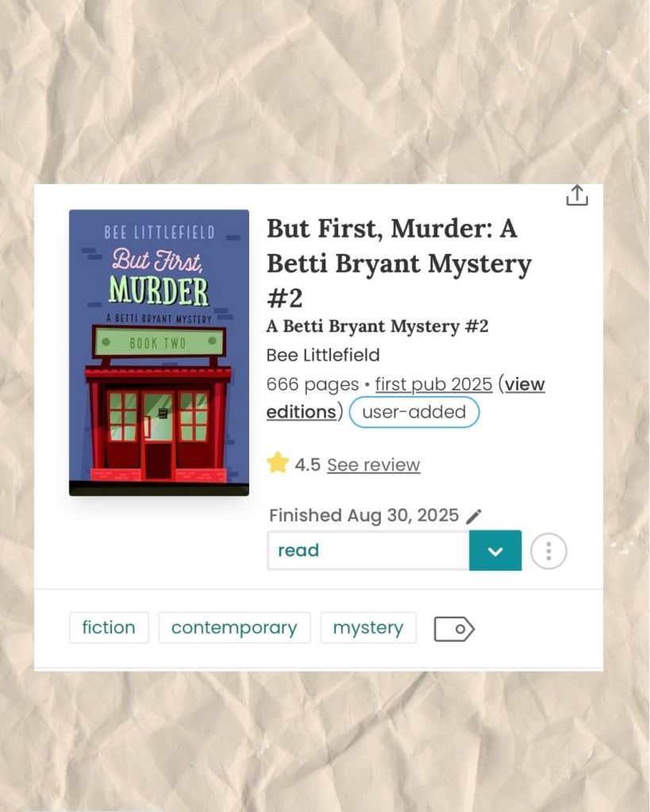Click the book title heading
The height and width of the screenshot is (812, 650).
[399, 263]
